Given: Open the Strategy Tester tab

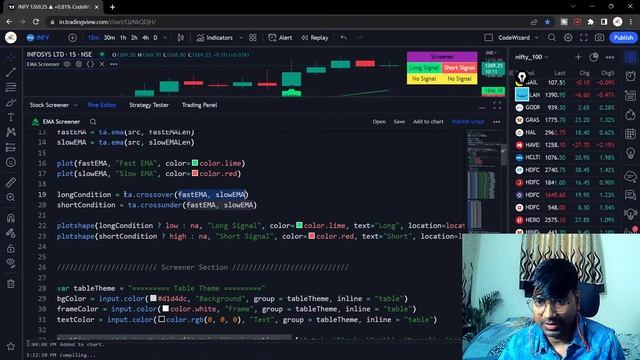Looking at the screenshot, I should [x=149, y=105].
